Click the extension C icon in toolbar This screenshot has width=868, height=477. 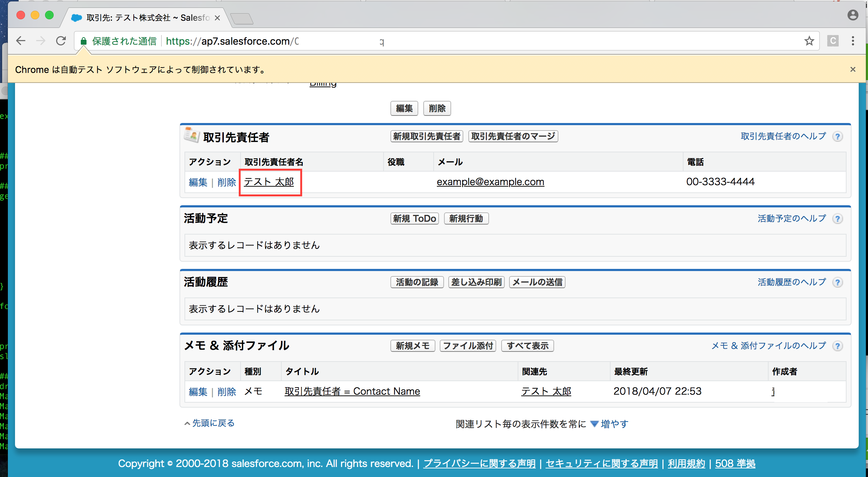point(833,41)
